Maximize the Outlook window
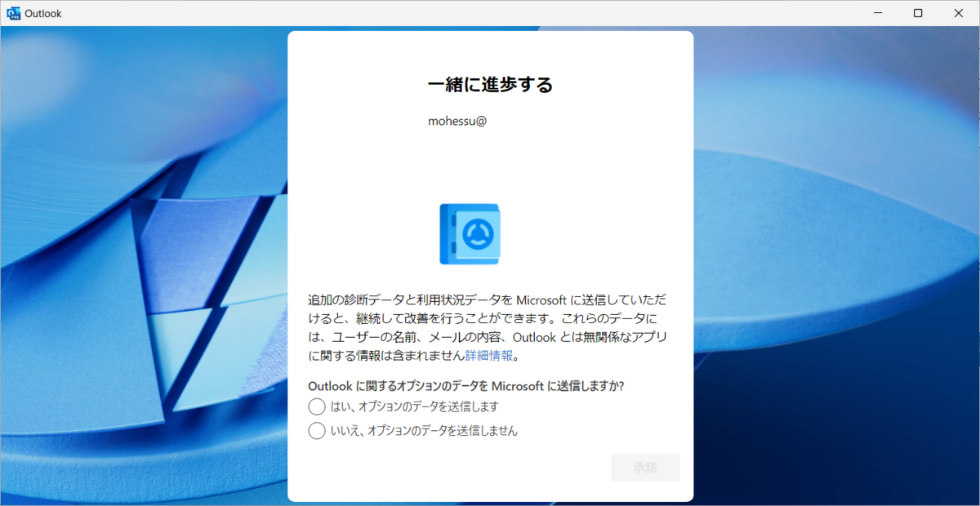Viewport: 980px width, 506px height. tap(918, 13)
